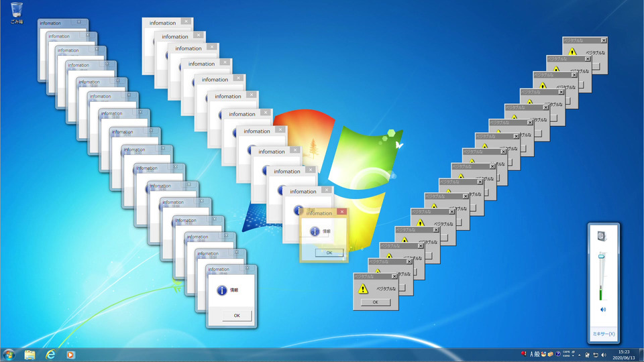Viewport: 644px width, 362px height.
Task: Click the ベジタブルな message text in frontmost warning dialog
Action: pyautogui.click(x=386, y=288)
